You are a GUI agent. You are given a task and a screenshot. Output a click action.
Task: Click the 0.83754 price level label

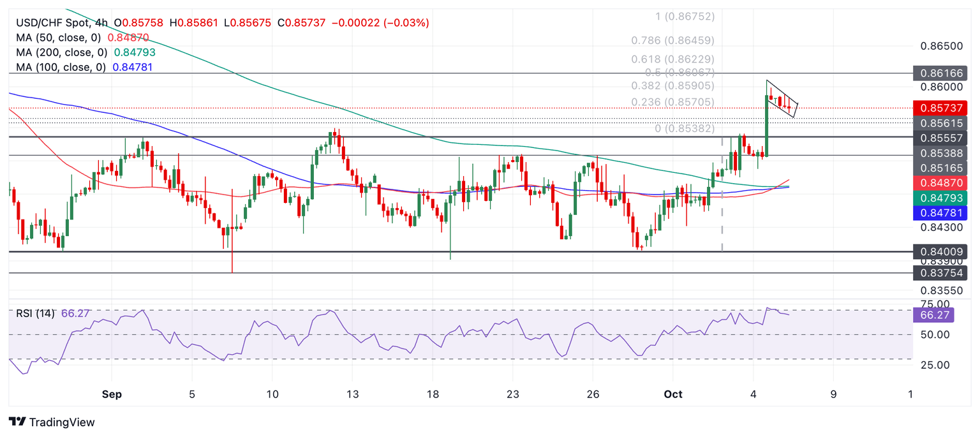(x=940, y=273)
